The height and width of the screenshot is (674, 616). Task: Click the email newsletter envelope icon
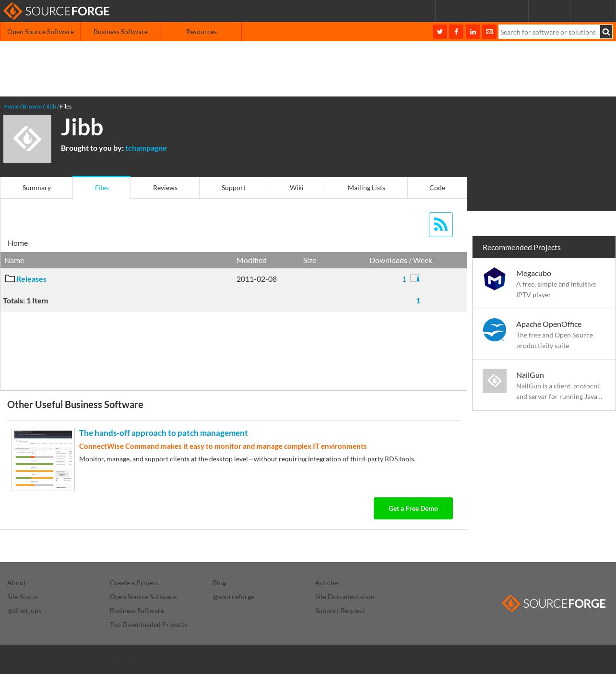[x=489, y=32]
